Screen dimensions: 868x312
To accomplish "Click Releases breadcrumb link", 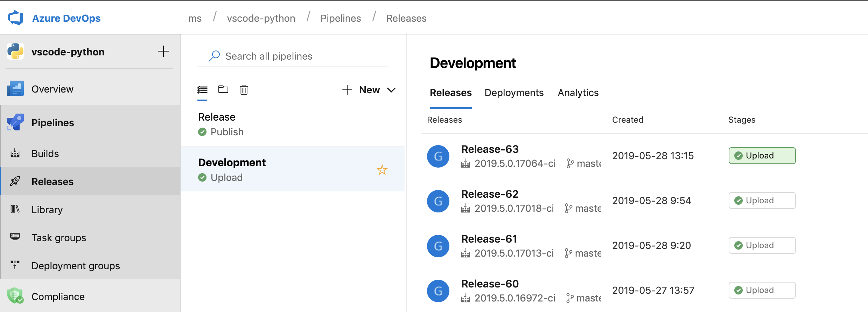I will pos(406,18).
